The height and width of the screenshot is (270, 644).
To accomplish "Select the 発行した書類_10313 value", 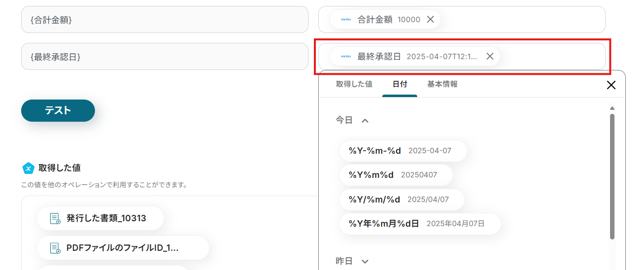I will [x=100, y=218].
